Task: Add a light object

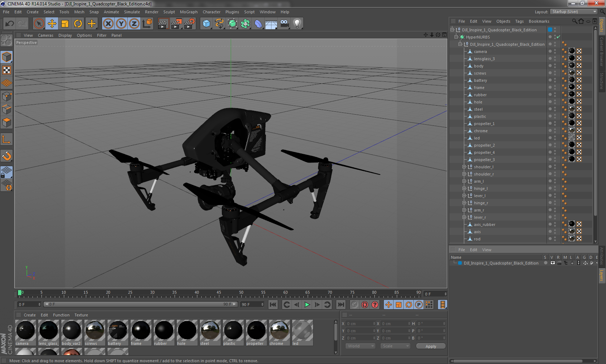Action: (x=297, y=24)
